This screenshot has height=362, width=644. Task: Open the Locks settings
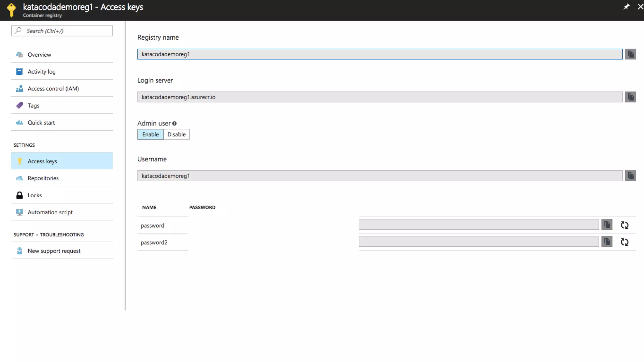35,195
